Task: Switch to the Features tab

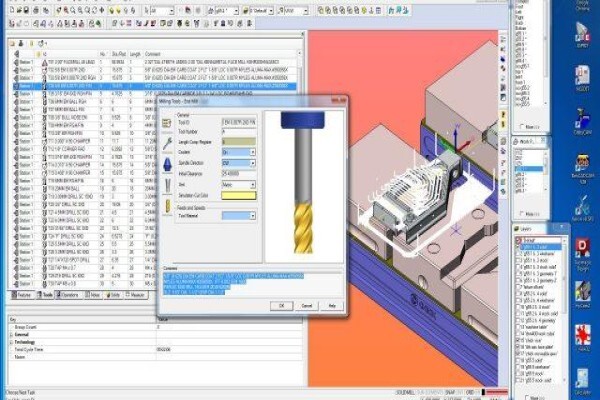Action: 22,295
